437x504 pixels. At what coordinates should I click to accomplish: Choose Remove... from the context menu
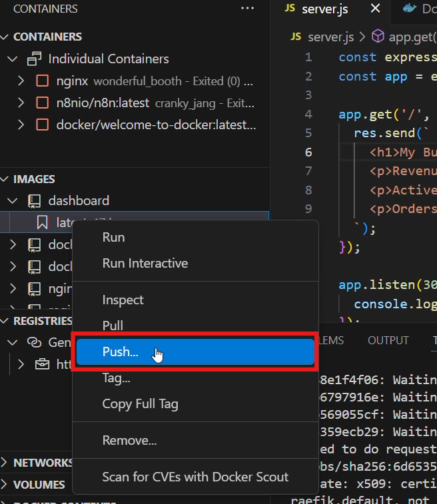pos(195,440)
